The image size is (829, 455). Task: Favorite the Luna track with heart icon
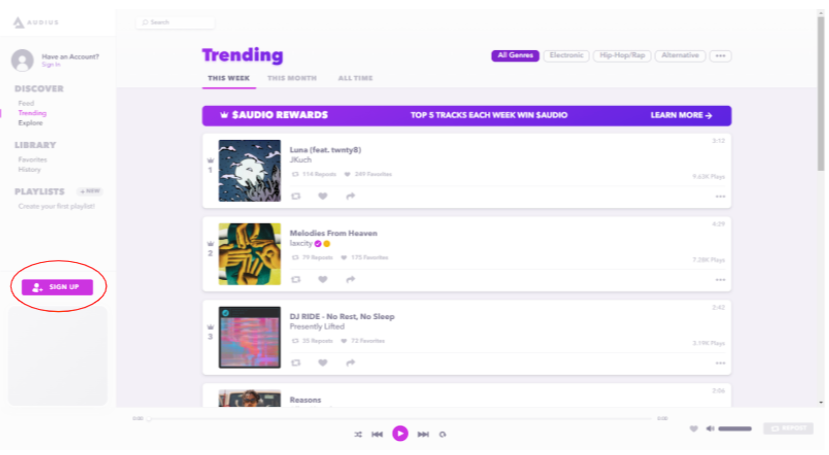(323, 196)
